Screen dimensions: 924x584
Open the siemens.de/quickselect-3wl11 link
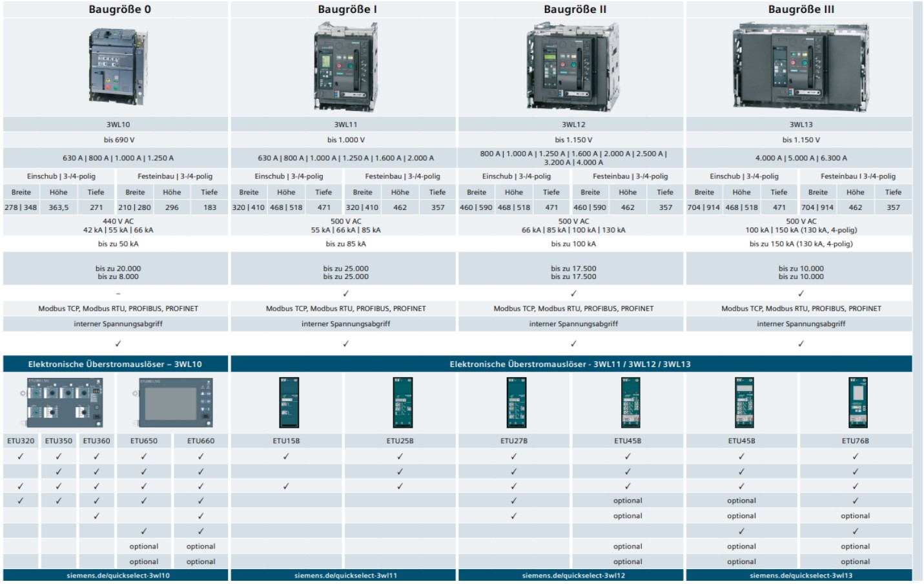tap(345, 576)
